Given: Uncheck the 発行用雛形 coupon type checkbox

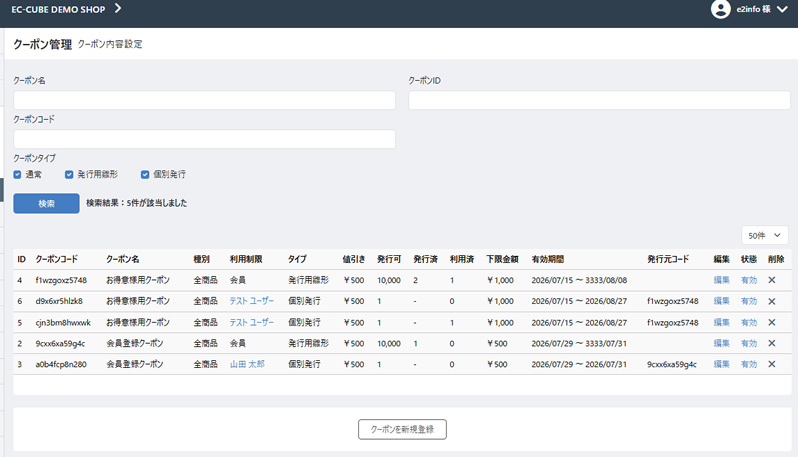Looking at the screenshot, I should pyautogui.click(x=69, y=175).
